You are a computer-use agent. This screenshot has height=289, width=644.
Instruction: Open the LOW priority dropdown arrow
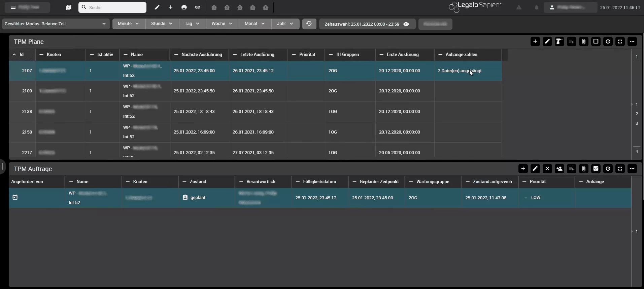[526, 198]
